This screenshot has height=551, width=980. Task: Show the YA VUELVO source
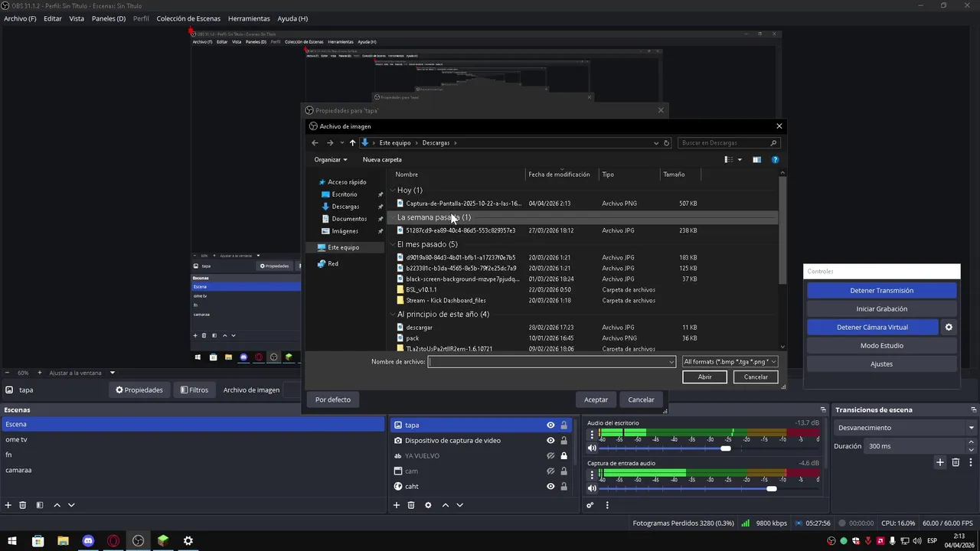coord(550,456)
